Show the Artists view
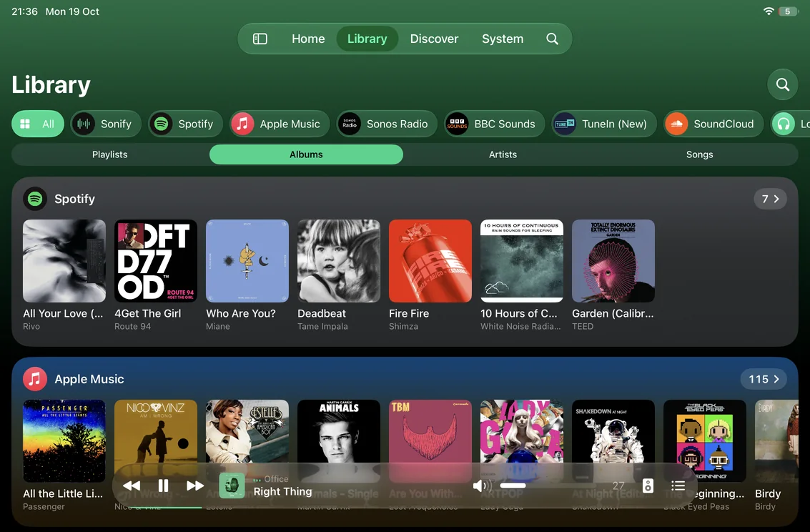Viewport: 810px width, 532px height. 503,154
